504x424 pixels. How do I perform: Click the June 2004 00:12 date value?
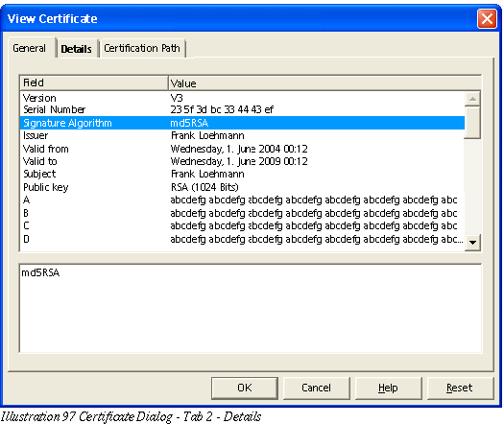[239, 149]
